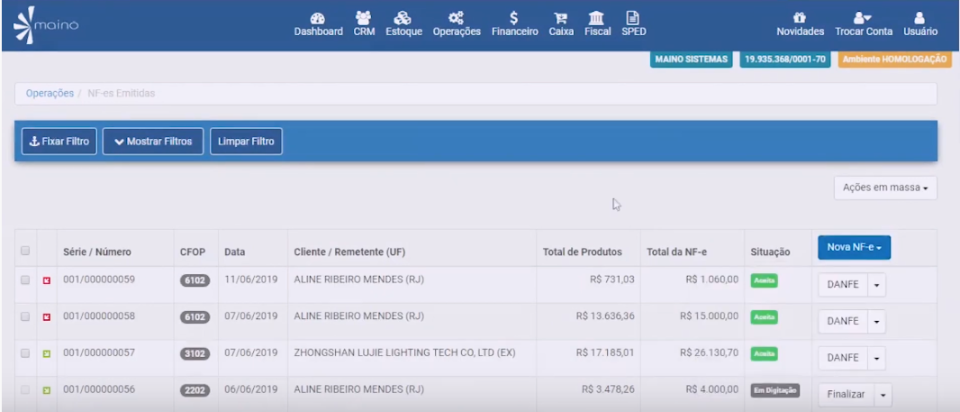This screenshot has width=960, height=412.
Task: Open the Ações em massa dropdown
Action: pyautogui.click(x=885, y=188)
